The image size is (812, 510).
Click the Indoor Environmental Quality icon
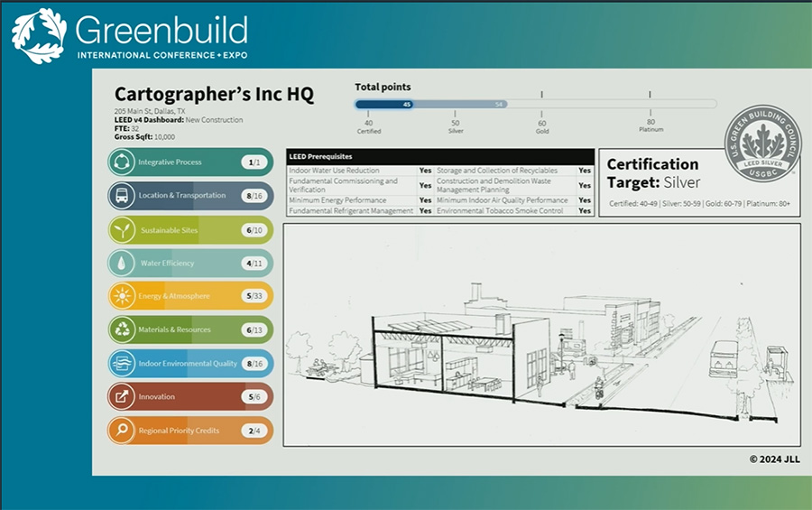pos(121,364)
